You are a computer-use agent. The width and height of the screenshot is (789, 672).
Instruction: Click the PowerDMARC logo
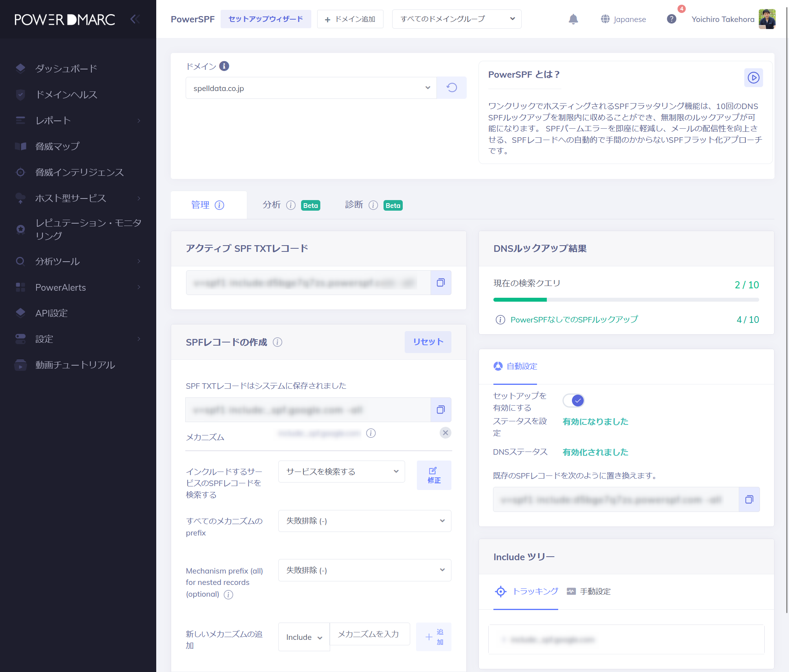(65, 19)
